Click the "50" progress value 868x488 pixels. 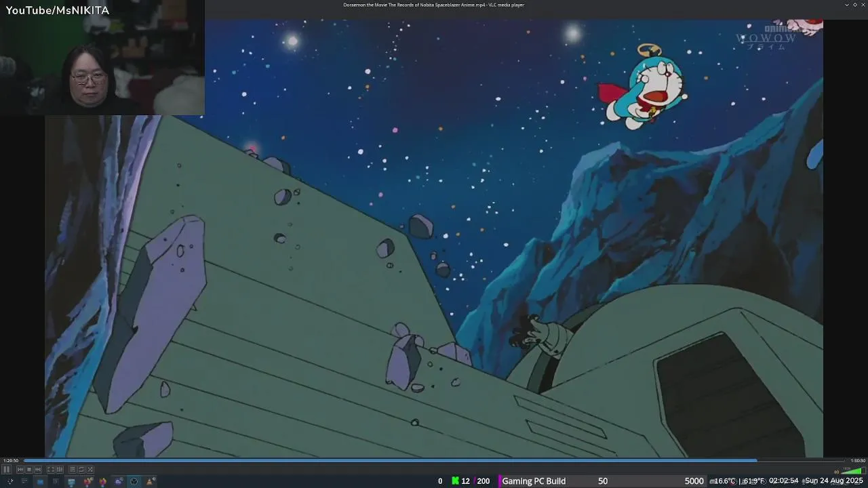[603, 481]
